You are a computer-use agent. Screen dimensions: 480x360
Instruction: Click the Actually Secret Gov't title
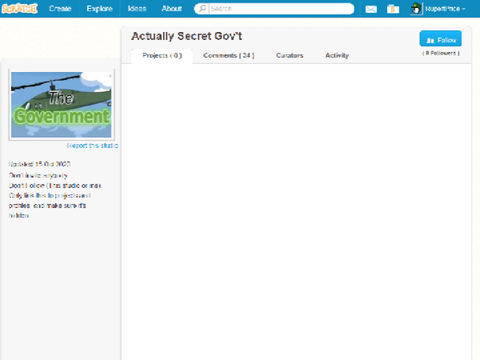186,36
